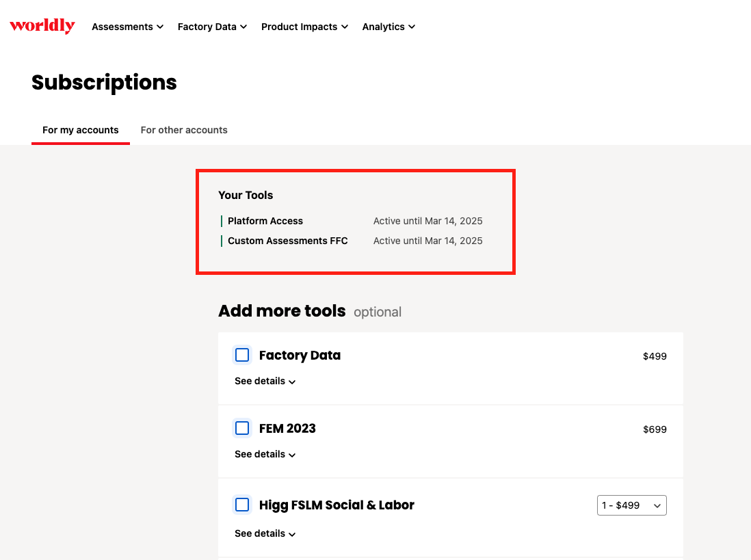Open the Analytics menu
The height and width of the screenshot is (560, 751).
coord(388,27)
